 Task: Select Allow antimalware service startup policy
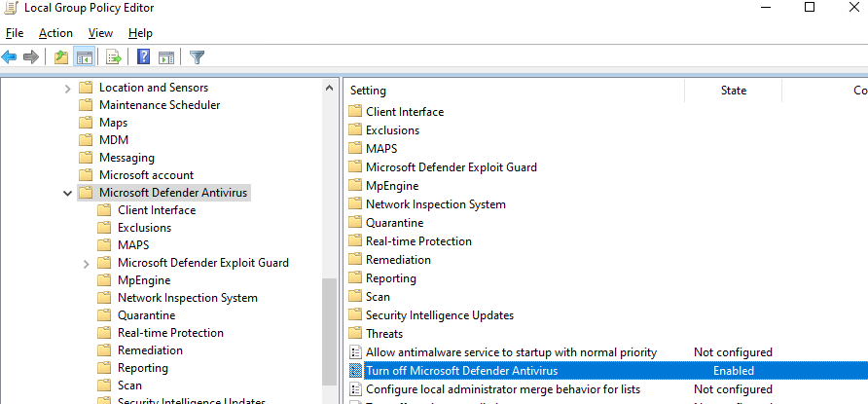tap(511, 352)
